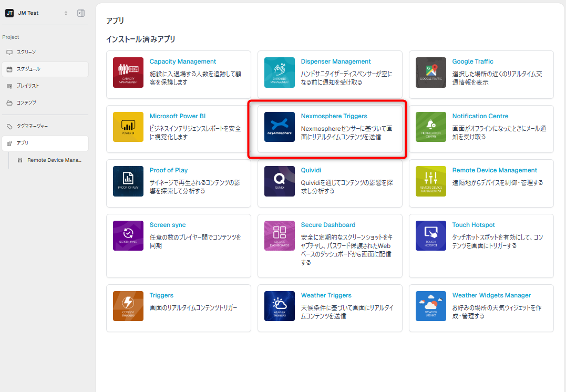The height and width of the screenshot is (392, 566).
Task: Click the Screen sync title link
Action: pyautogui.click(x=168, y=225)
